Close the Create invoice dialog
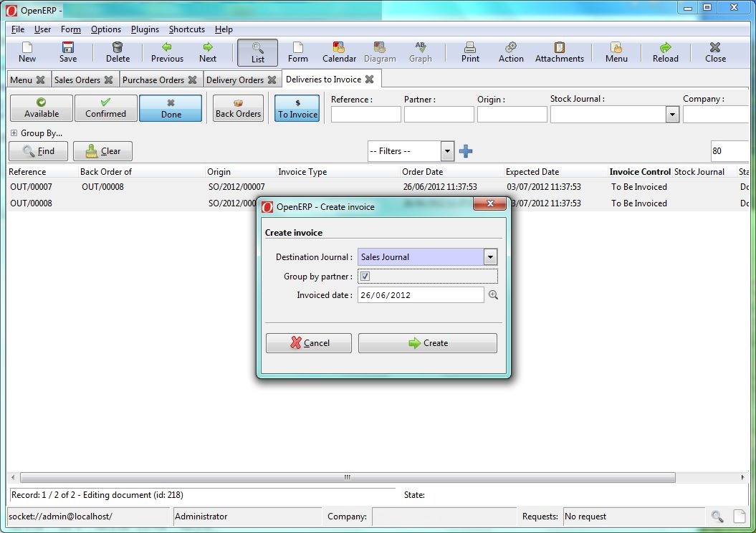Screen dimensions: 756x533 point(490,204)
